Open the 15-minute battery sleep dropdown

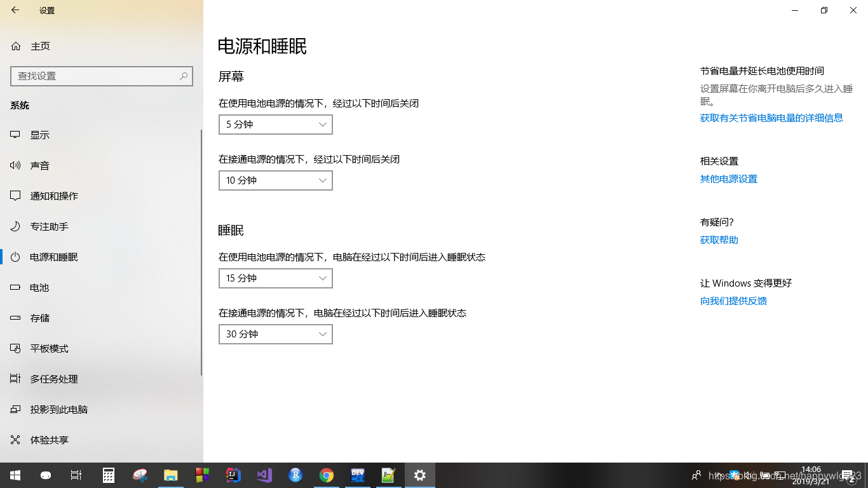coord(275,278)
